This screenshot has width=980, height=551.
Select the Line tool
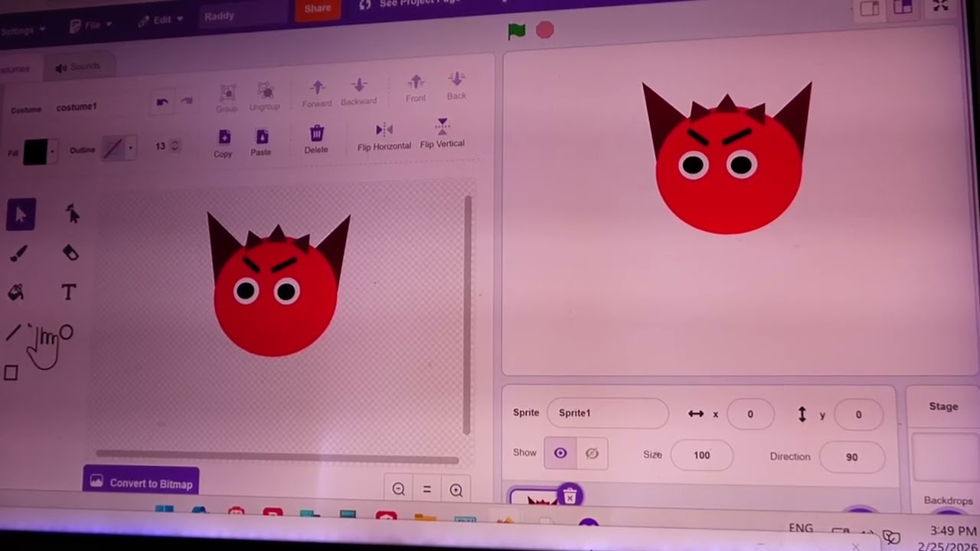tap(13, 332)
